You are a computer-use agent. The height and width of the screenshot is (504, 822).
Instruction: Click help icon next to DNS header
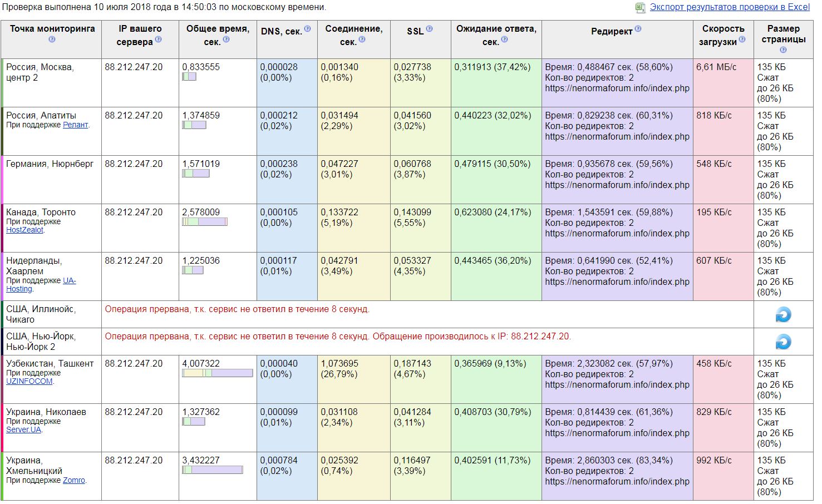pos(307,29)
